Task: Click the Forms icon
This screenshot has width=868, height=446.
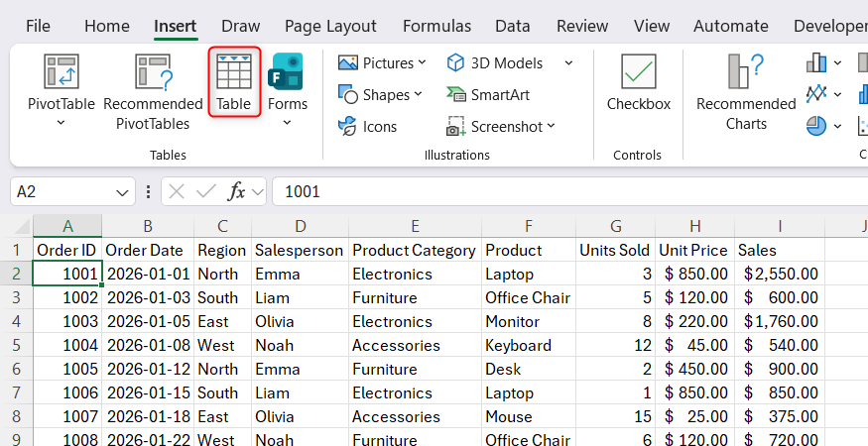Action: point(286,71)
